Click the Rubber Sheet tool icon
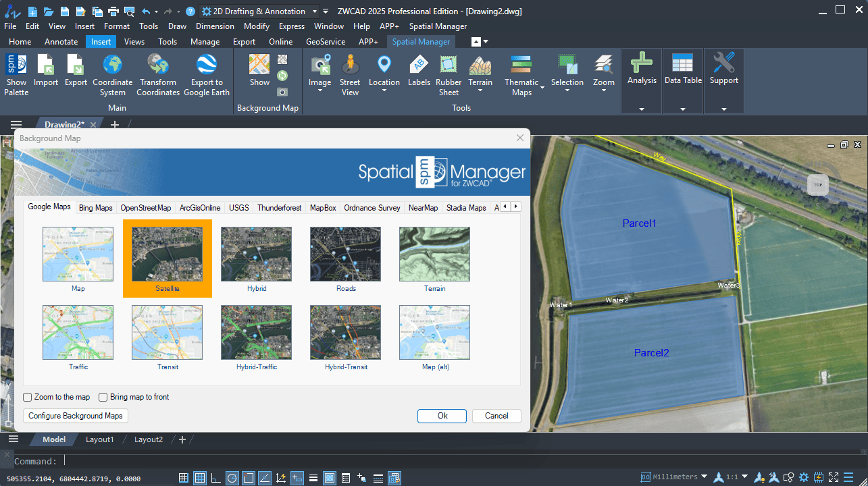Screen dimensions: 868x486 [449, 65]
